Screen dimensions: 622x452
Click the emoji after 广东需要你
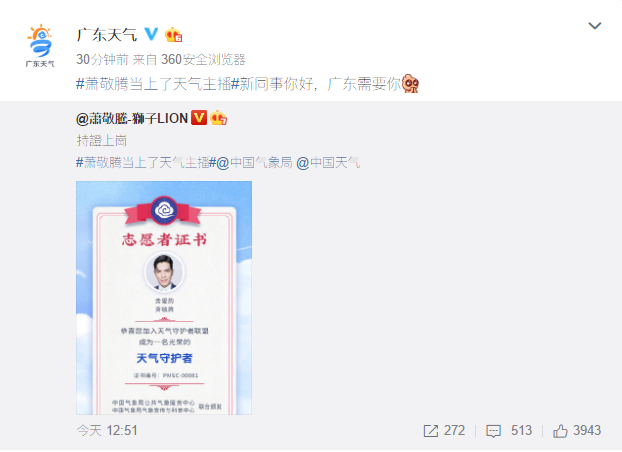tap(411, 83)
